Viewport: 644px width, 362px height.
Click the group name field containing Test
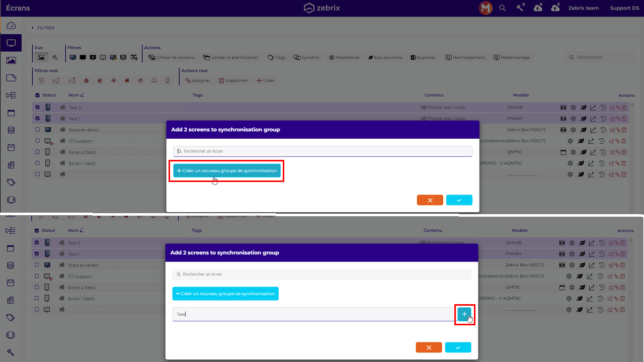[312, 314]
